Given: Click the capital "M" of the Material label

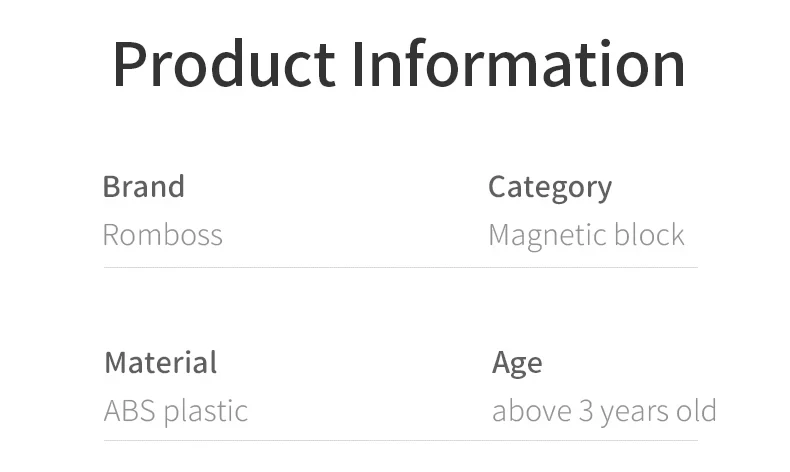Looking at the screenshot, I should pos(117,363).
